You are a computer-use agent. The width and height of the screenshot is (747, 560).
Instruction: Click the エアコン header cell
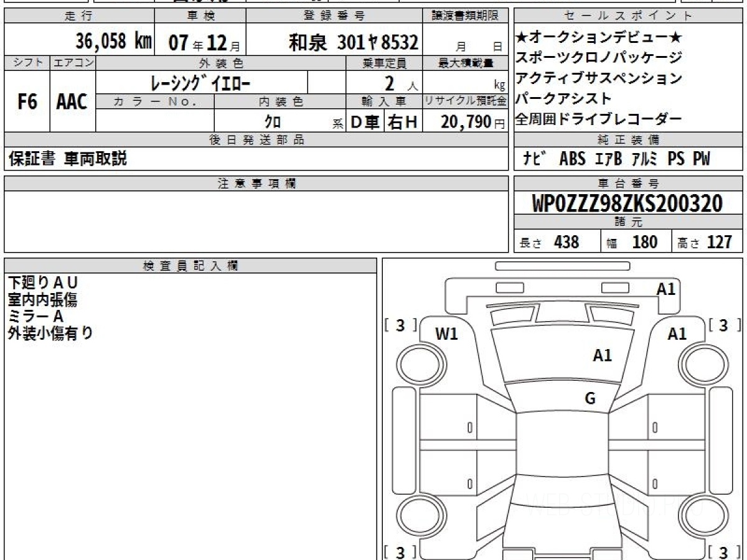pyautogui.click(x=73, y=63)
